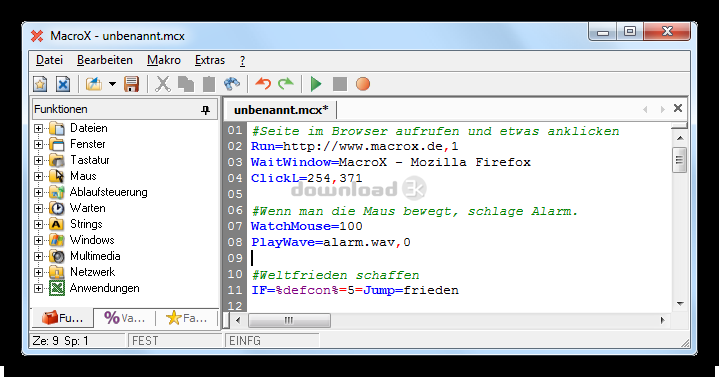The width and height of the screenshot is (719, 377).
Task: Expand the Multimedia tree node
Action: [x=39, y=256]
